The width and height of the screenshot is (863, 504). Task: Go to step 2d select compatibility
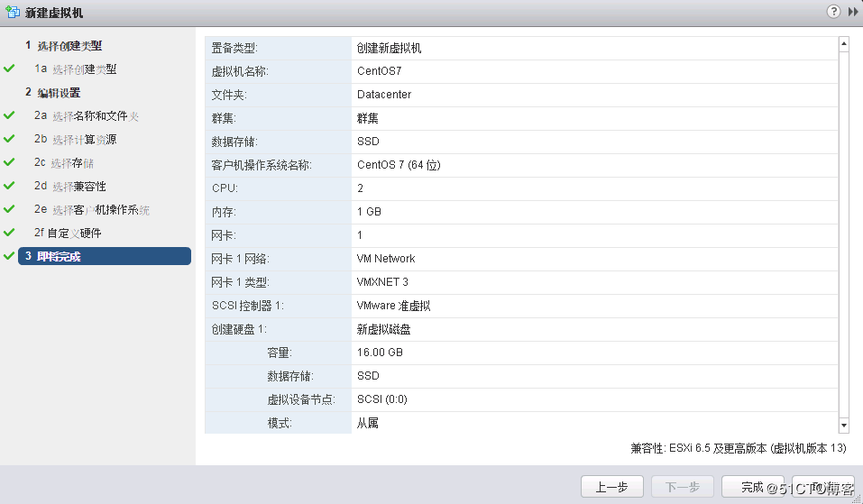click(x=70, y=186)
